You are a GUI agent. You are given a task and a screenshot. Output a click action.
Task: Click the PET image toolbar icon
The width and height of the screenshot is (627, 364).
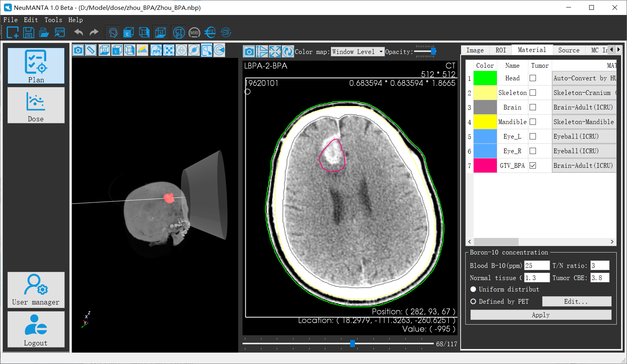210,32
